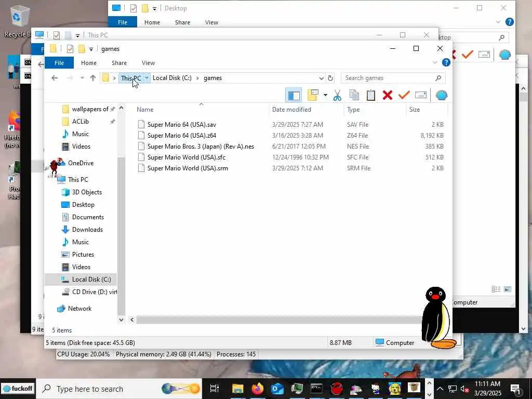Sort by the Type column header

click(x=353, y=110)
